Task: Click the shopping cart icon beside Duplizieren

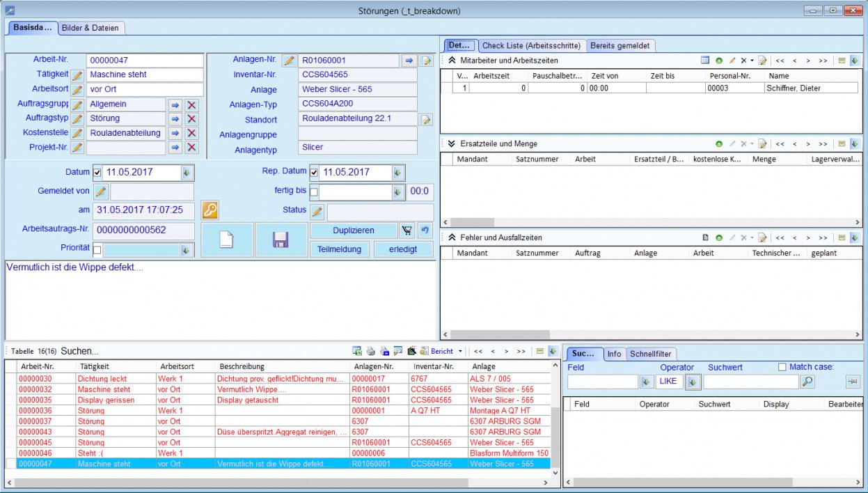Action: [x=407, y=230]
